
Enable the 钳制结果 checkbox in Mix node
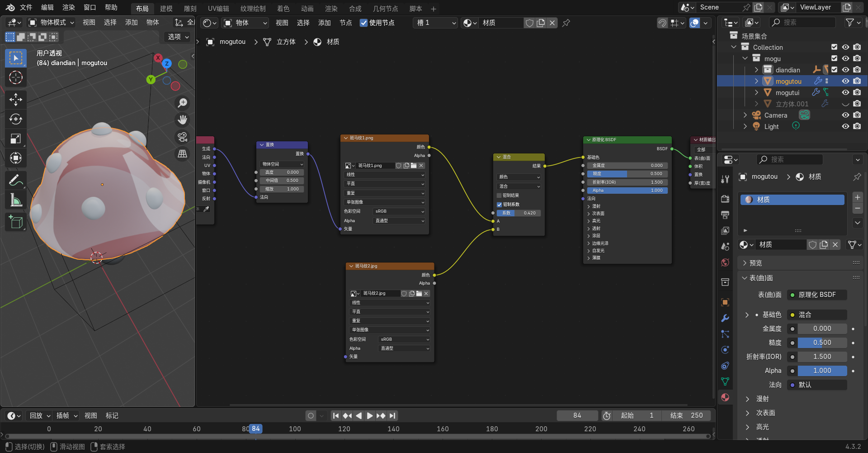[500, 196]
